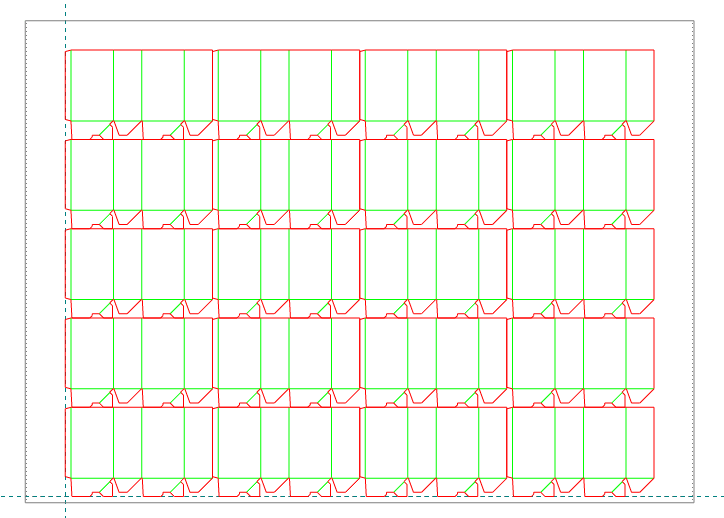Select the horizontal dashed teal guide line
This screenshot has width=724, height=518.
[x=400, y=496]
